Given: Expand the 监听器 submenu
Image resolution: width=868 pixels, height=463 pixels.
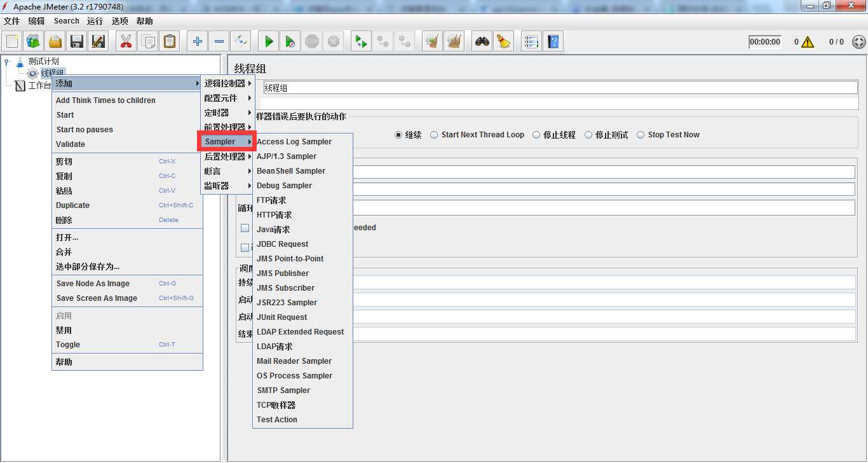Looking at the screenshot, I should (x=227, y=186).
